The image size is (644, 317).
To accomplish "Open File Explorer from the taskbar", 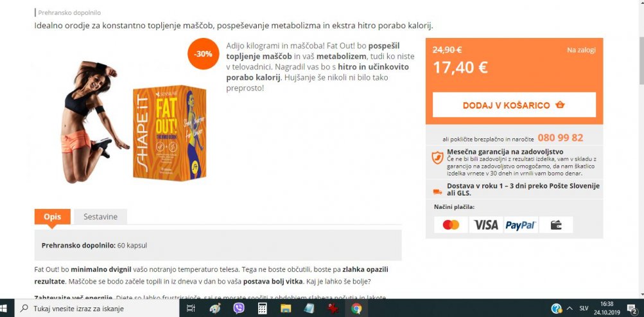I will [286, 309].
